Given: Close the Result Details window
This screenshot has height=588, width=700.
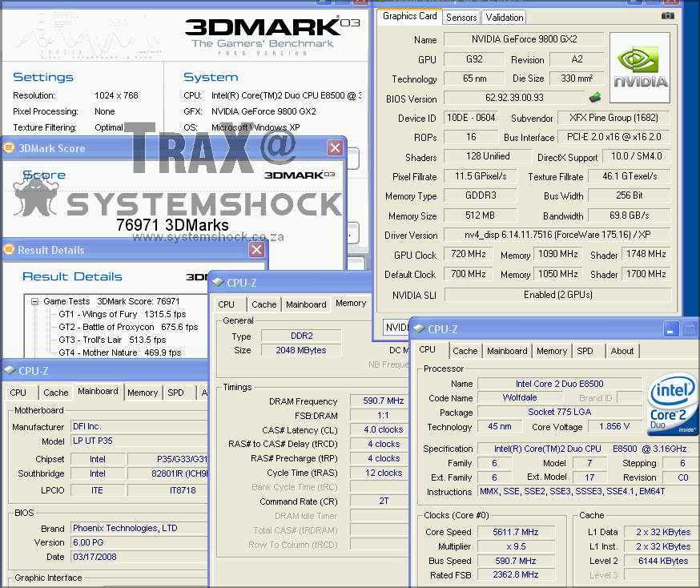Looking at the screenshot, I should (x=257, y=250).
